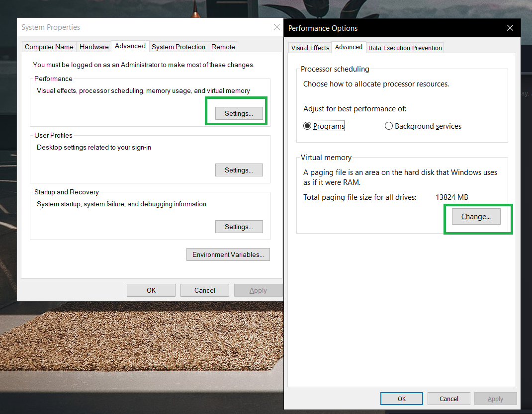Switch to System Protection tab

[178, 46]
